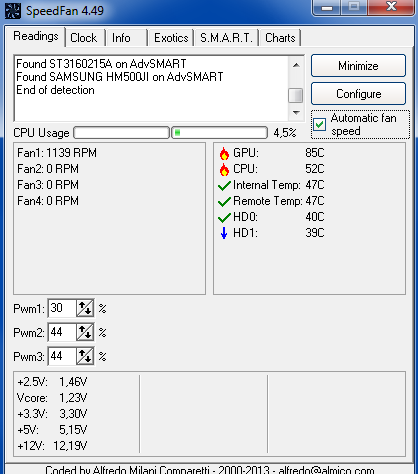Click the Pwm2 spinner arrows
Screen dimensions: 418x474
tap(85, 332)
